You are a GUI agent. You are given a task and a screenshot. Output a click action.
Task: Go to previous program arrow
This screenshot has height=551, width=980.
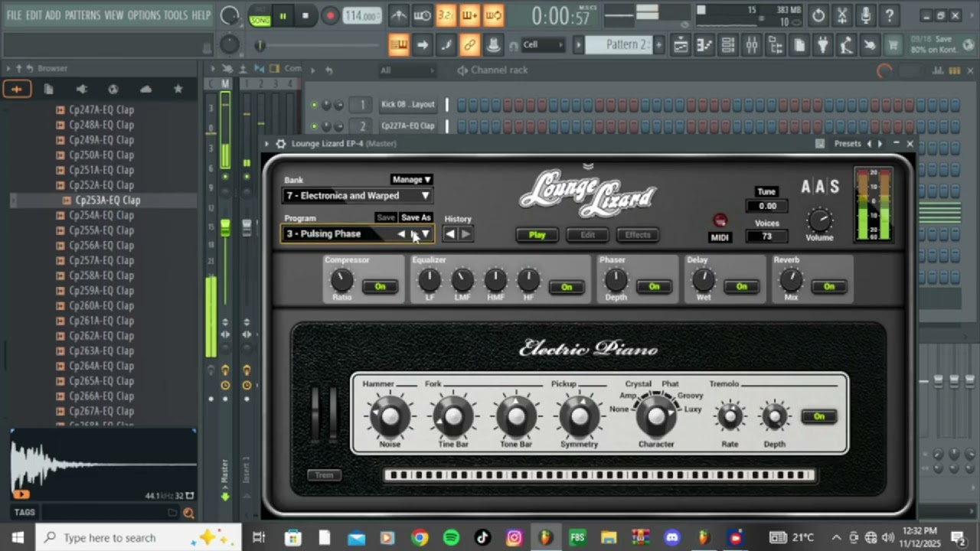(401, 234)
